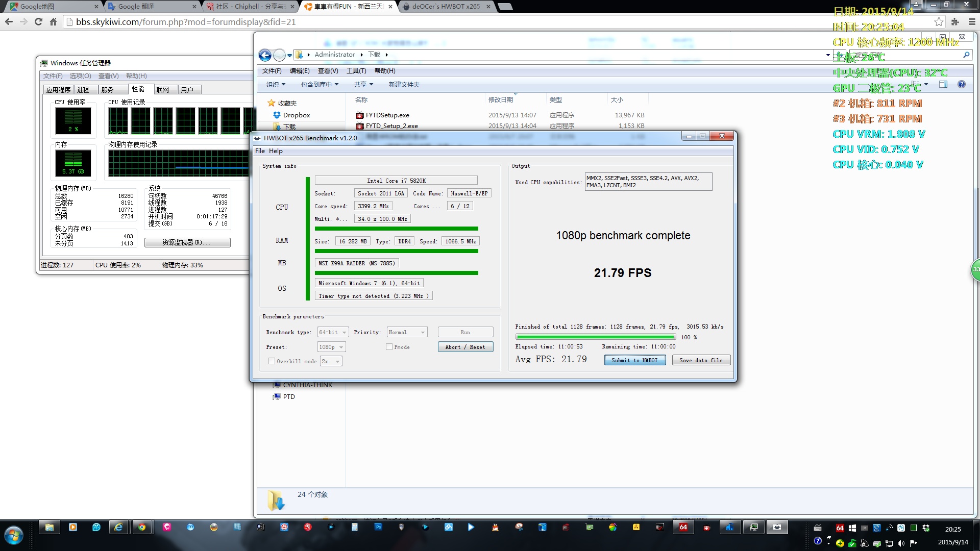Open 资源监视器 from Task Manager
Screen dimensions: 980x551
(187, 242)
